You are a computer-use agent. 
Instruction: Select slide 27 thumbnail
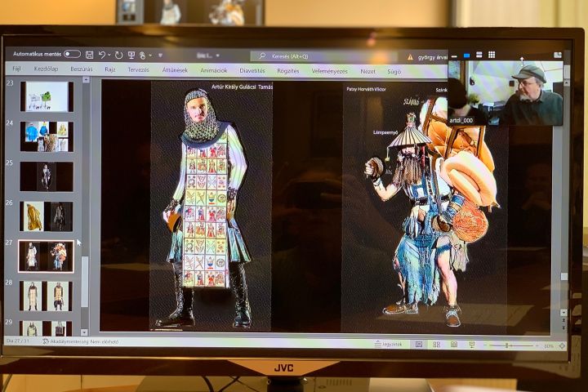point(46,256)
